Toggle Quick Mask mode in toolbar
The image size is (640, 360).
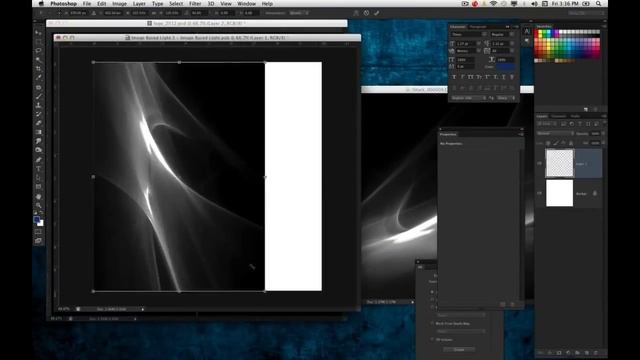[38, 232]
